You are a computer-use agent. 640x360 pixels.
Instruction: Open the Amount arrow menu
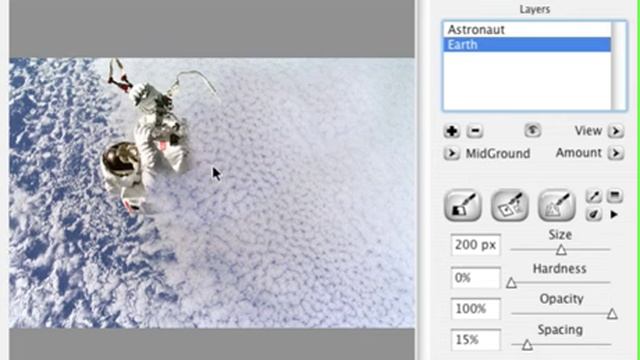(x=616, y=153)
